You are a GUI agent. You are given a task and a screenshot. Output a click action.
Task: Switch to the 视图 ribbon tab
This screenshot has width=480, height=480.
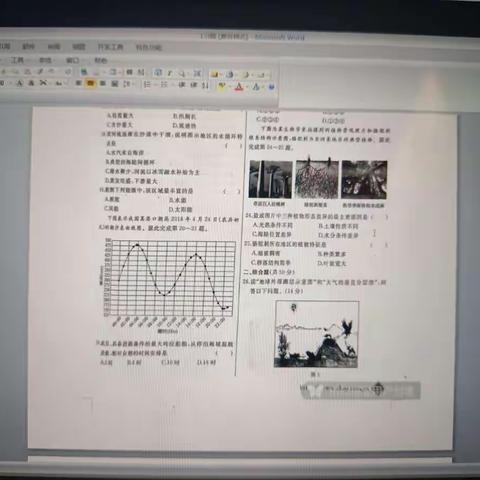click(79, 47)
